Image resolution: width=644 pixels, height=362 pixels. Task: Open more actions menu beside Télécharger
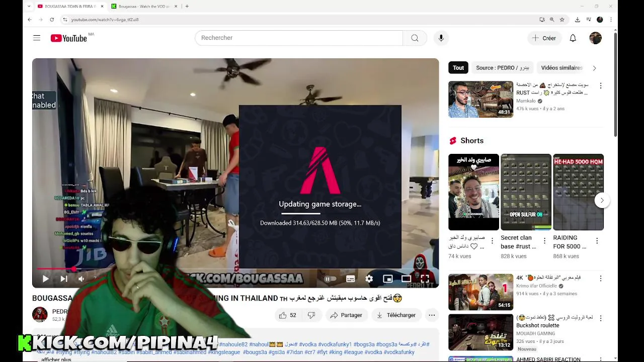pyautogui.click(x=432, y=315)
